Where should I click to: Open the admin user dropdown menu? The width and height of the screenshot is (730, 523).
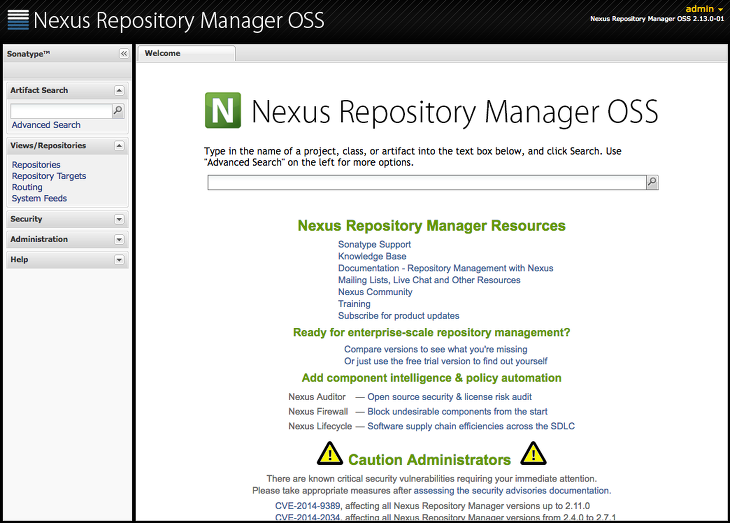point(704,8)
